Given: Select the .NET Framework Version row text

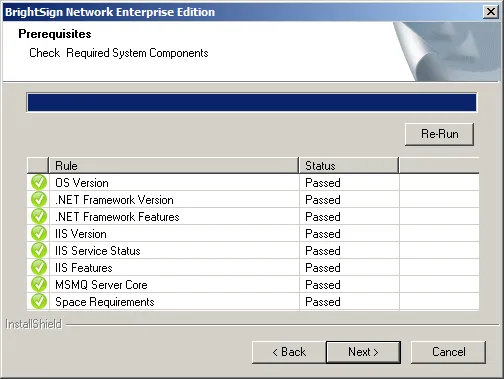Looking at the screenshot, I should point(114,200).
